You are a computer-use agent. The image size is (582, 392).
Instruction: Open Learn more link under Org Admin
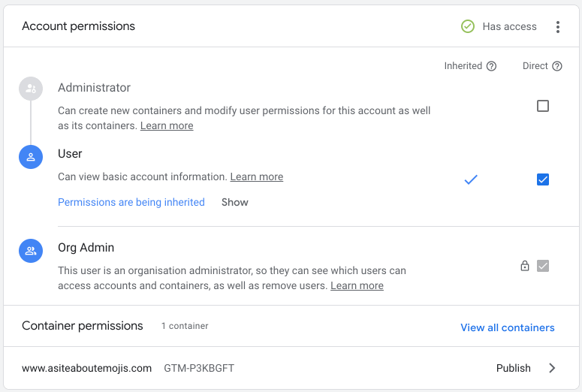pos(357,286)
